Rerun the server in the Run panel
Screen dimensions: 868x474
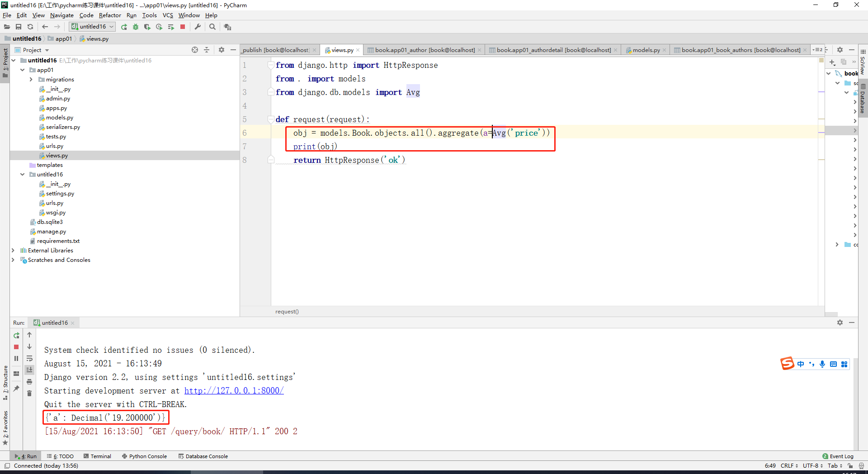(x=16, y=335)
